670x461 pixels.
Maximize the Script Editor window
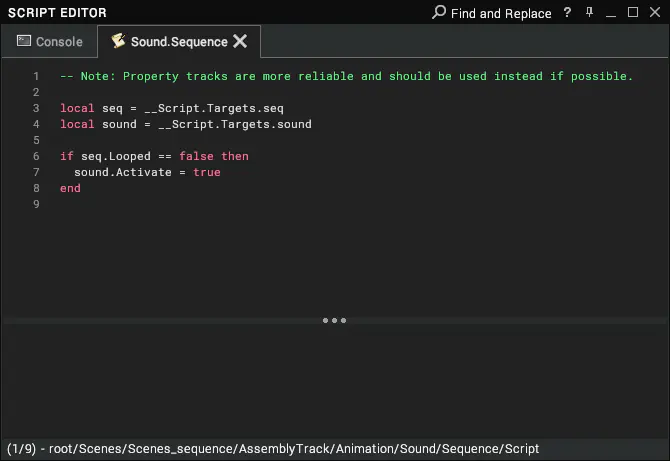[633, 12]
